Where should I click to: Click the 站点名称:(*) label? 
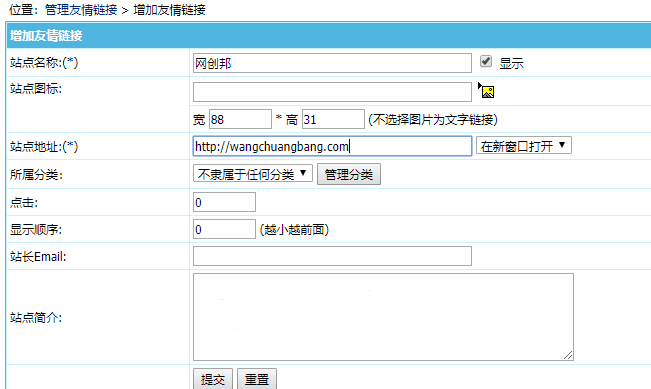point(44,63)
